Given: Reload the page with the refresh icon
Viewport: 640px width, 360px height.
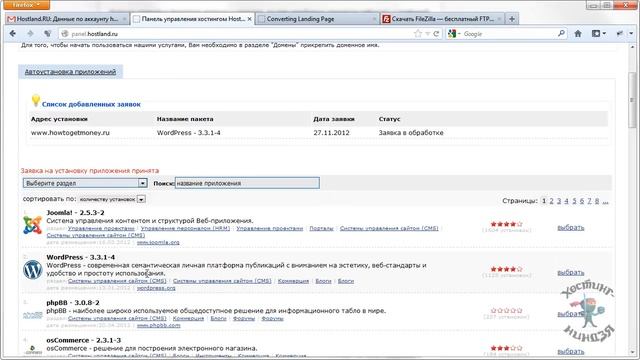Looking at the screenshot, I should coord(436,34).
